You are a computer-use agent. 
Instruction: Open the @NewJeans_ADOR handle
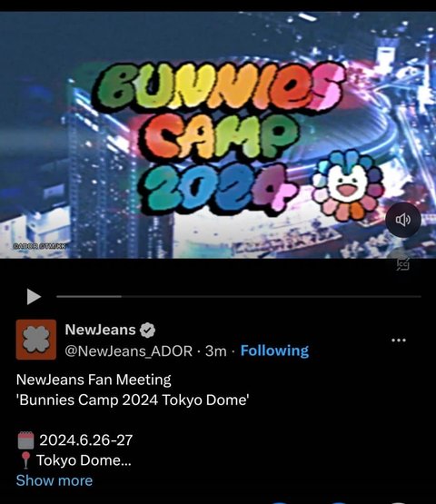[129, 351]
